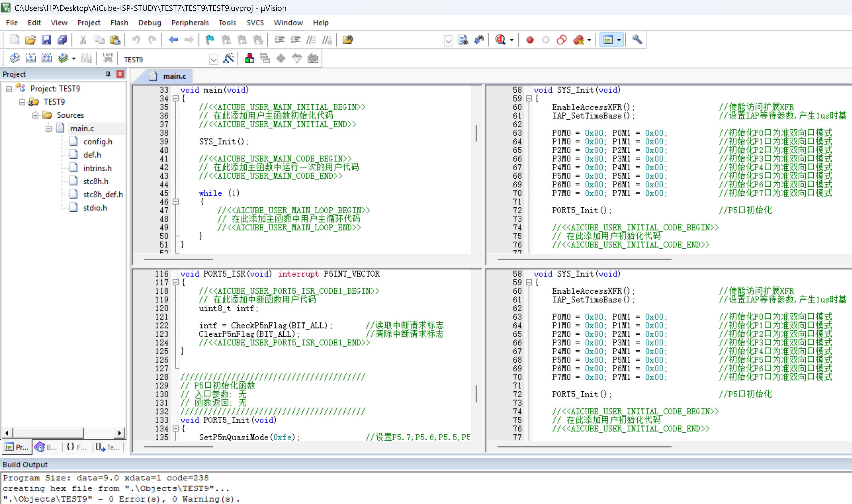Undo the last edit
852x504 pixels.
click(x=136, y=40)
